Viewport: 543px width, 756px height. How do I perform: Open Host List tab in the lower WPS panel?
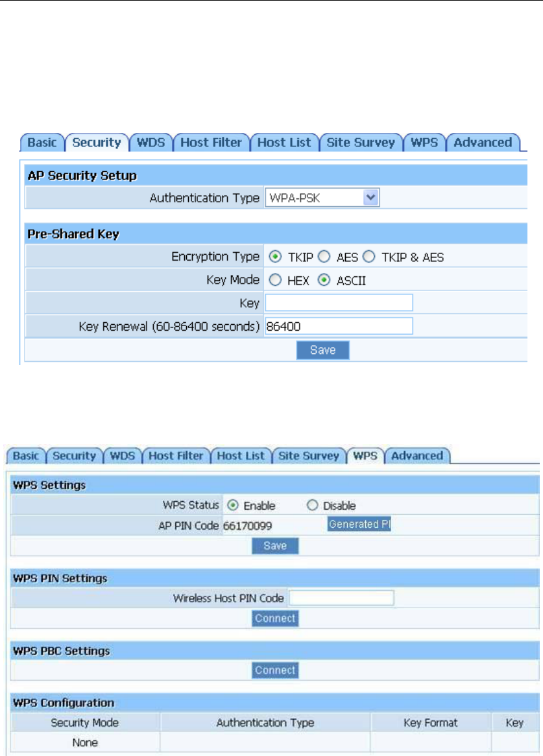click(241, 456)
